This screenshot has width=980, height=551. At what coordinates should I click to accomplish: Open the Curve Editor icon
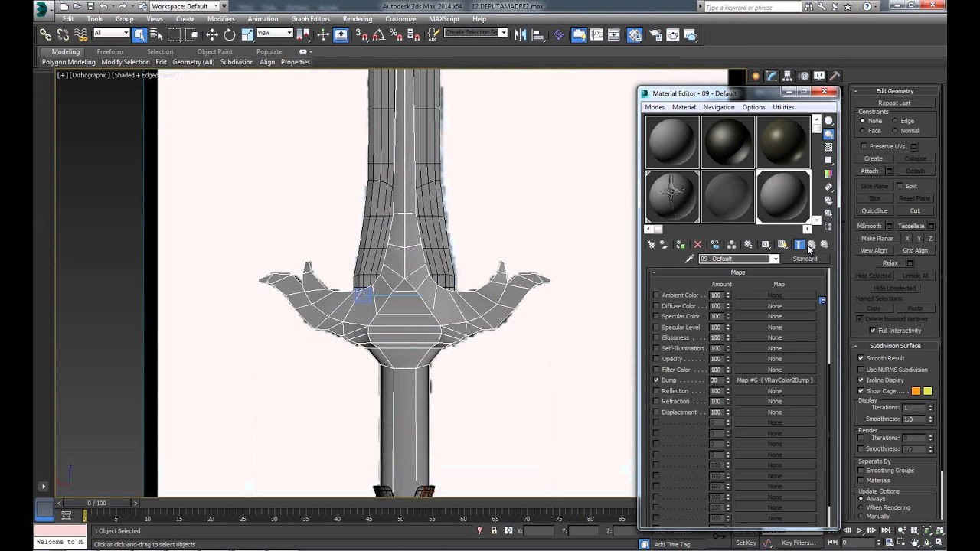click(596, 34)
